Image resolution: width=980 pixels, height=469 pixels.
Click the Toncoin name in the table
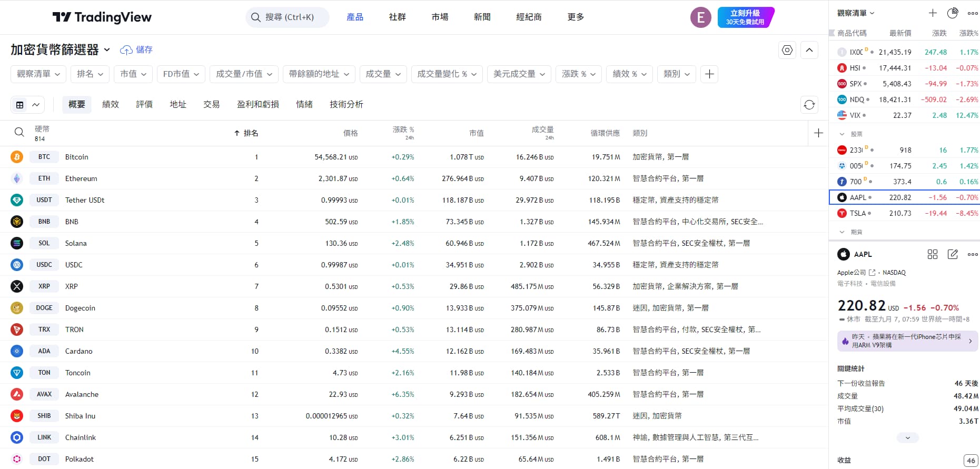tap(78, 373)
